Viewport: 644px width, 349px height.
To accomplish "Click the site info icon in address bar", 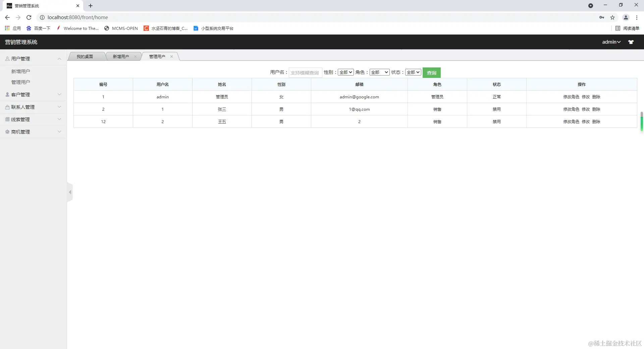I will 42,17.
